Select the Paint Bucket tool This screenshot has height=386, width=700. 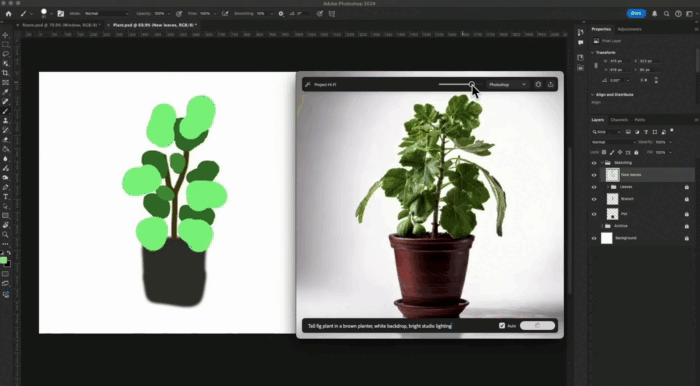pos(5,149)
